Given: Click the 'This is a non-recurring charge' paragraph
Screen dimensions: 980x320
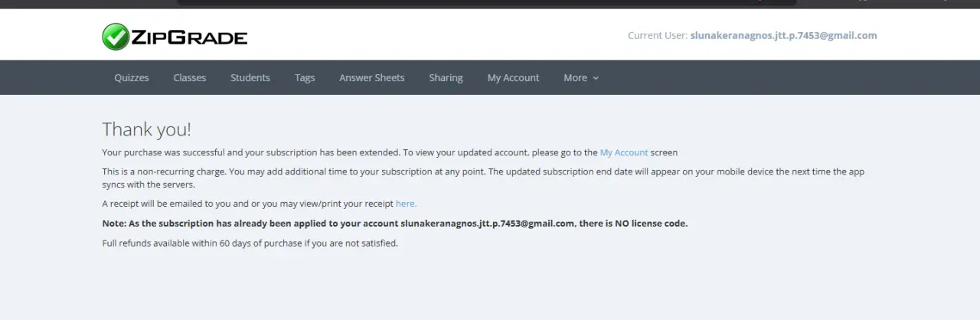Looking at the screenshot, I should coord(483,178).
